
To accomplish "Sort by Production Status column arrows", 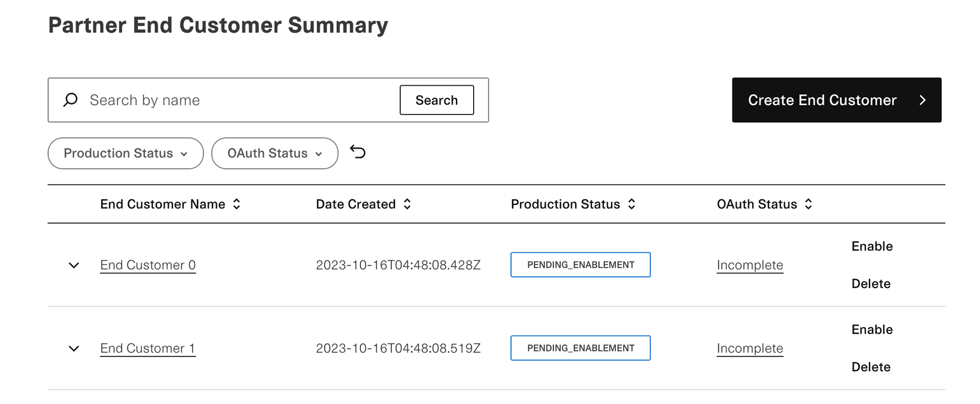I will (632, 204).
